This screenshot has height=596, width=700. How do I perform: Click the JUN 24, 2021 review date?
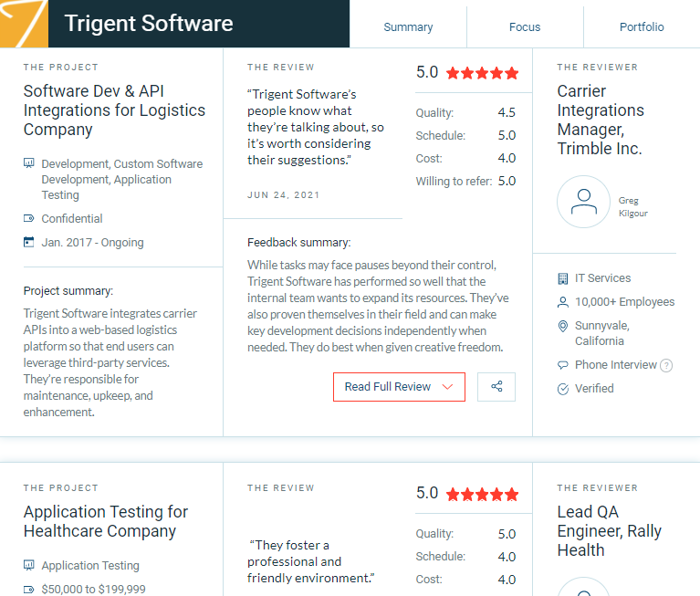coord(284,195)
